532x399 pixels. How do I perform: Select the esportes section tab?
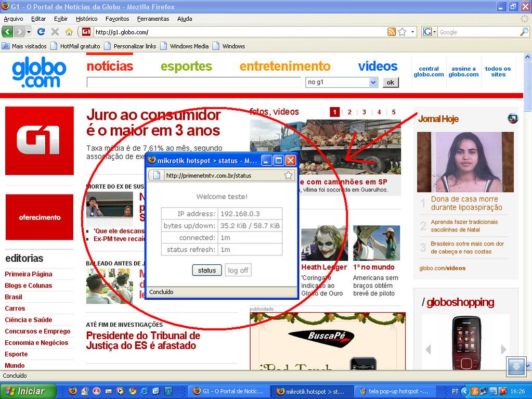pos(186,66)
